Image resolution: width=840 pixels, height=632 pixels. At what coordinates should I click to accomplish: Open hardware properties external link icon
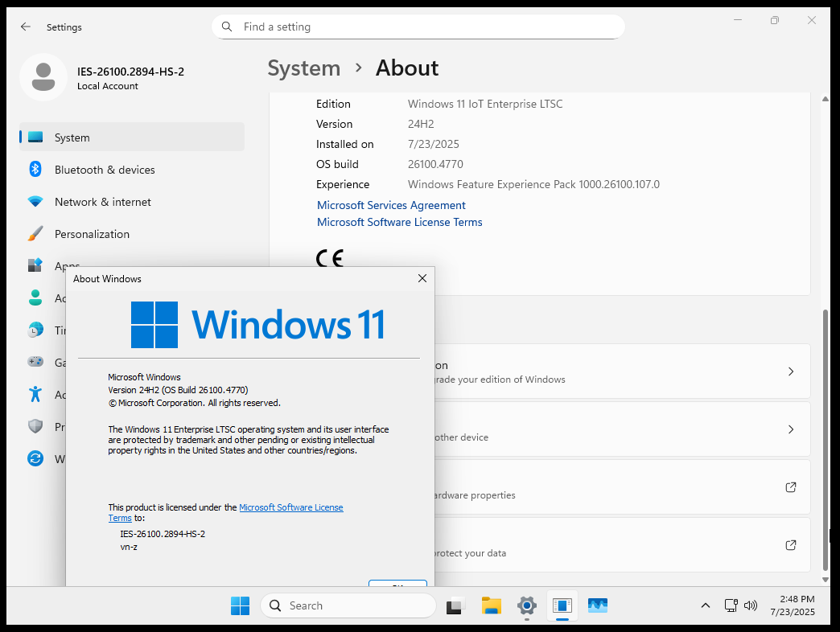(791, 487)
